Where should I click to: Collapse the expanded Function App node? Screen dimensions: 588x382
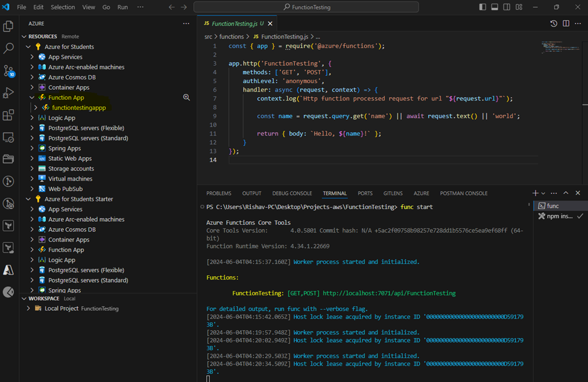[x=32, y=98]
